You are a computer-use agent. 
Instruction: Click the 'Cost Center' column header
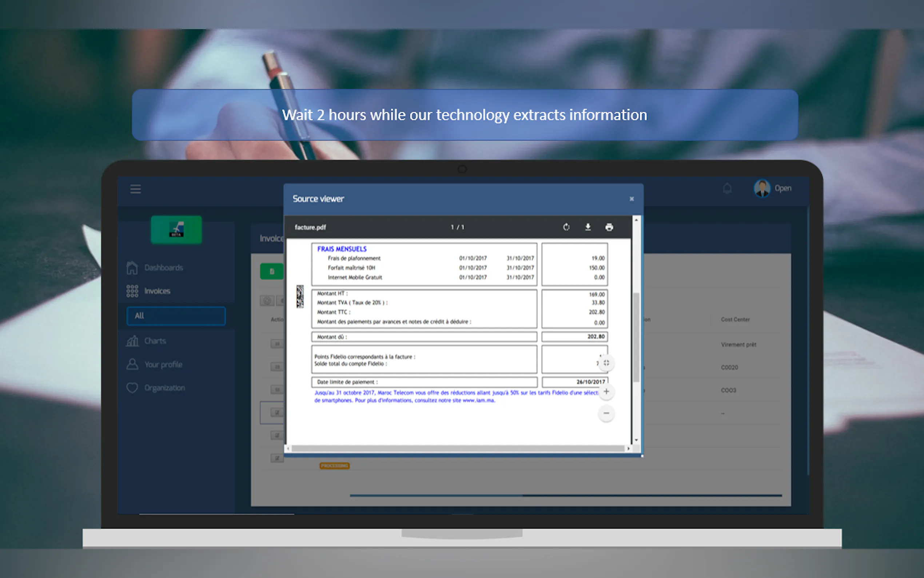point(735,319)
